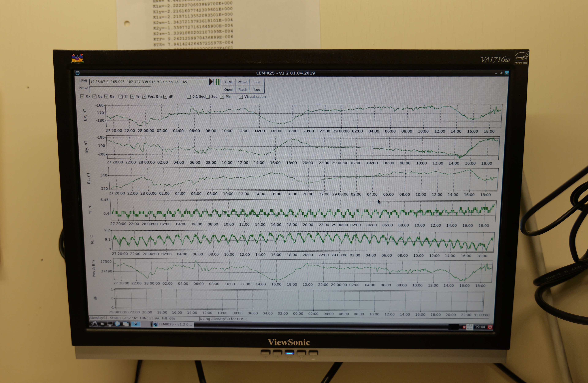
Task: Click the LEMI button
Action: point(228,82)
